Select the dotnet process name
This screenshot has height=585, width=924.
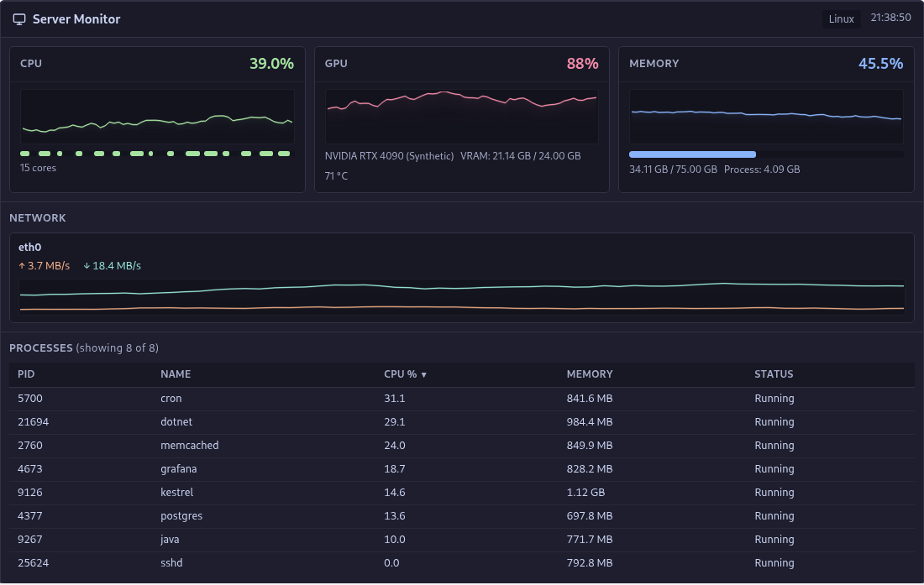(x=176, y=422)
